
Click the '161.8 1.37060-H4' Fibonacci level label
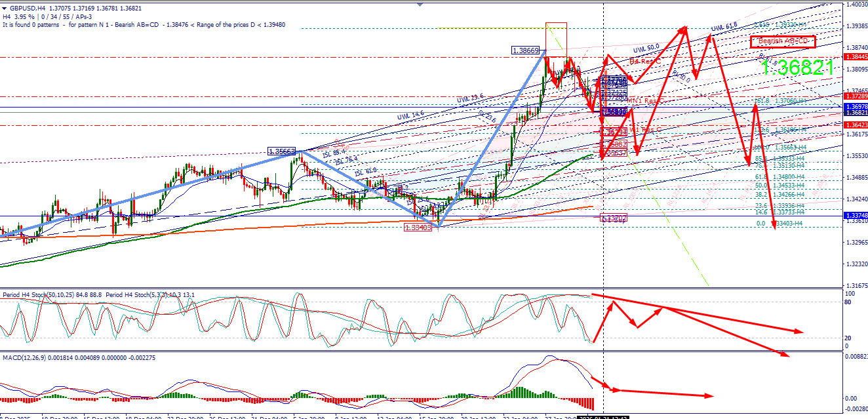pos(779,101)
